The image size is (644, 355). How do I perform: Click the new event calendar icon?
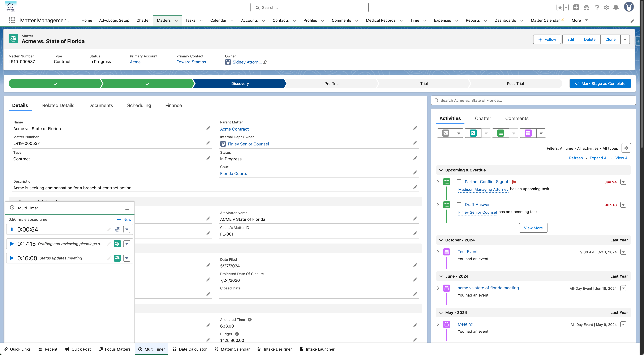click(x=528, y=133)
